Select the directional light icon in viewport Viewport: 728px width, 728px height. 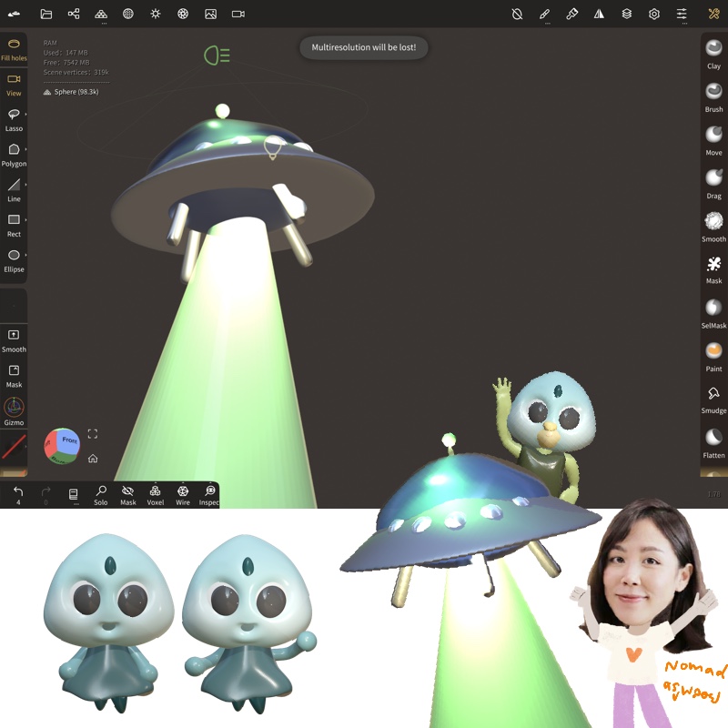click(x=217, y=56)
